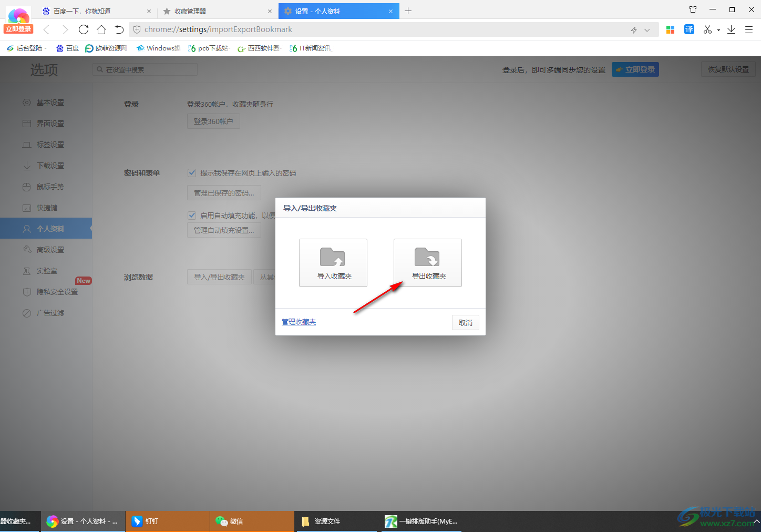This screenshot has height=532, width=761.
Task: Switch to the 收藏管理器 tab
Action: [x=218, y=11]
